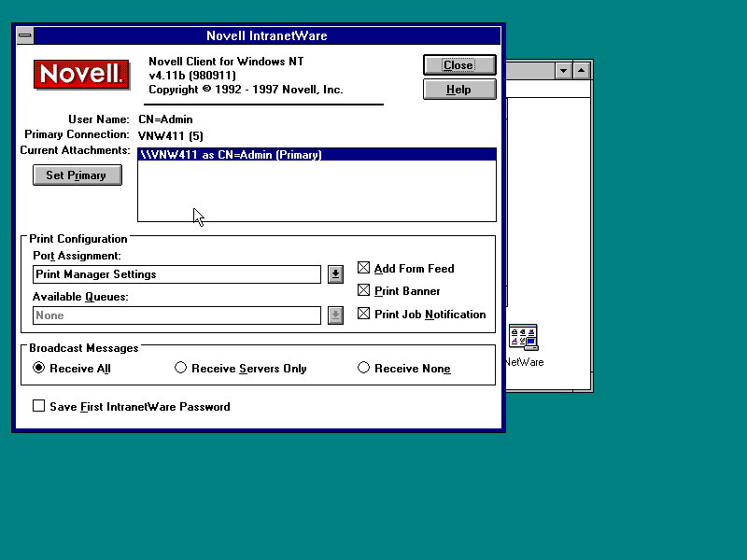Choose Receive Servers Only
This screenshot has height=560, width=747.
coord(180,368)
